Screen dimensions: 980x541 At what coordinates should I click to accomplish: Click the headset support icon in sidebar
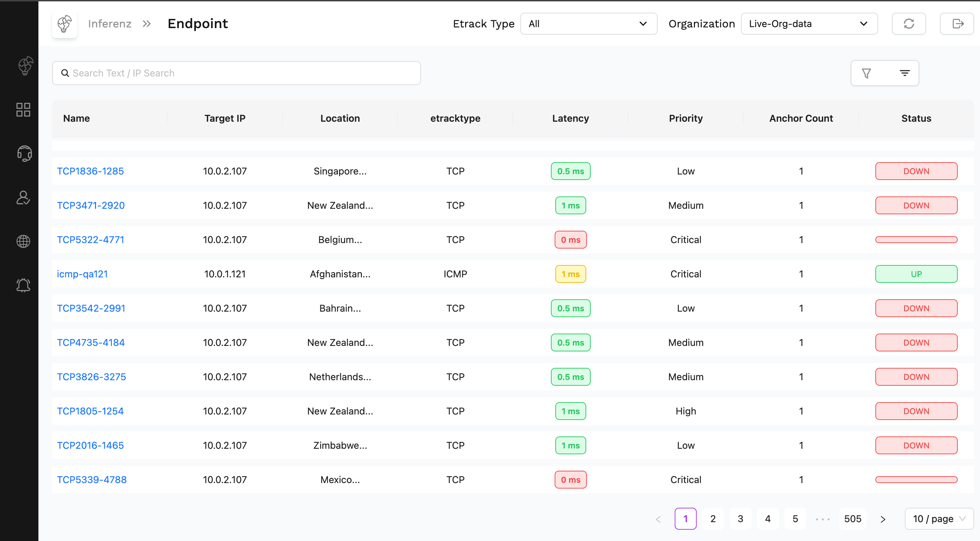pyautogui.click(x=24, y=154)
